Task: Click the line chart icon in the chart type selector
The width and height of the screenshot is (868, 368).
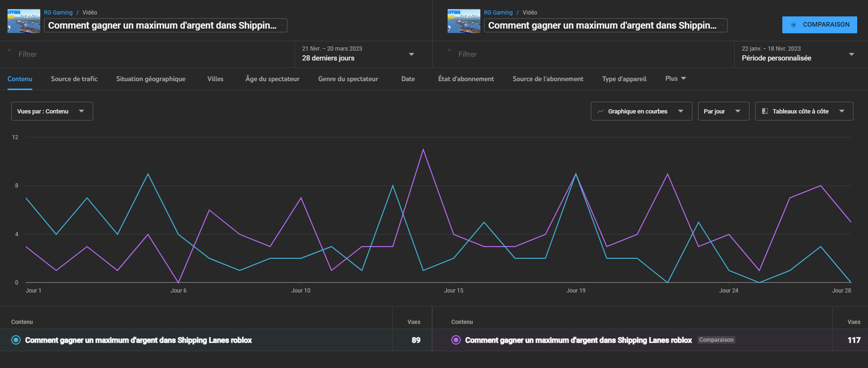Action: (600, 111)
